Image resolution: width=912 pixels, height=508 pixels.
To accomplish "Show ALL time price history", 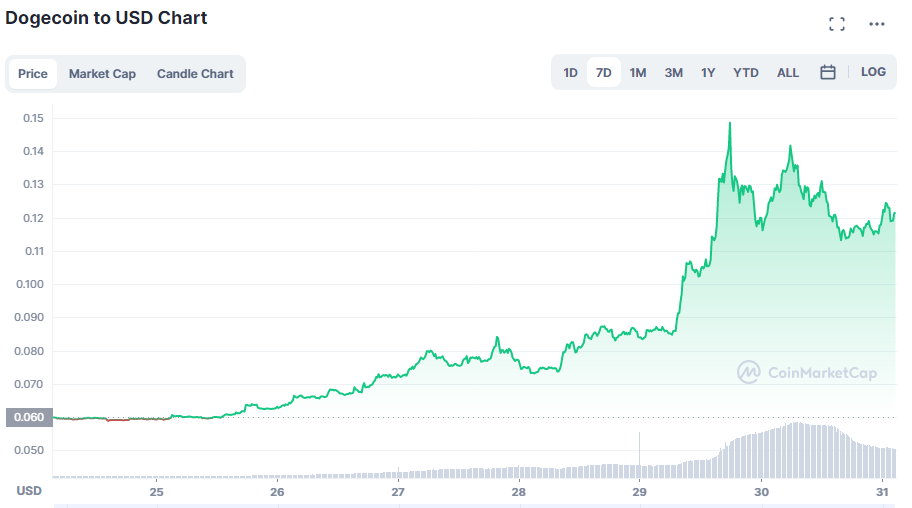I will (788, 72).
